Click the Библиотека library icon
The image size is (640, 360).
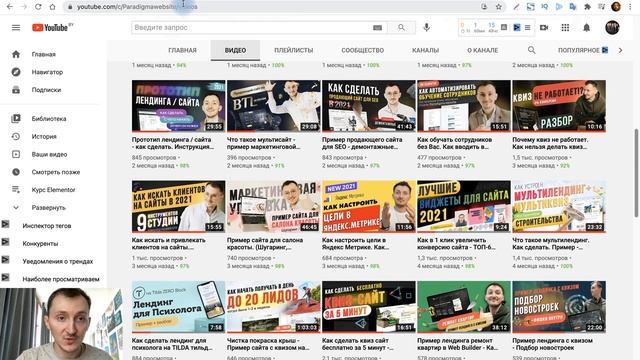[16, 119]
